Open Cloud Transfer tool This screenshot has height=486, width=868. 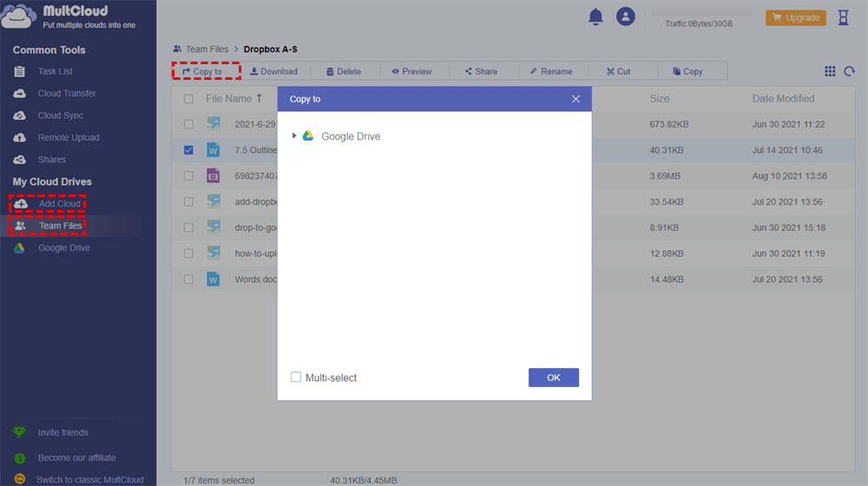point(67,94)
